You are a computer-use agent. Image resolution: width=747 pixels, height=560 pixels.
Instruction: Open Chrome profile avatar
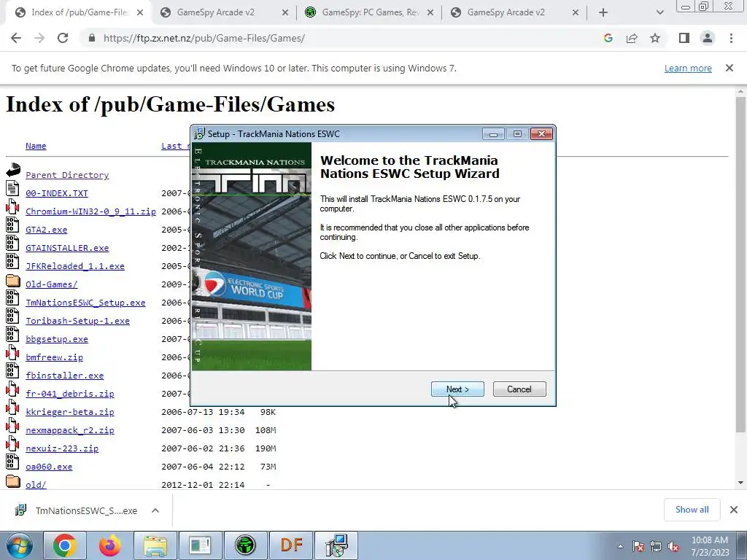(x=708, y=38)
